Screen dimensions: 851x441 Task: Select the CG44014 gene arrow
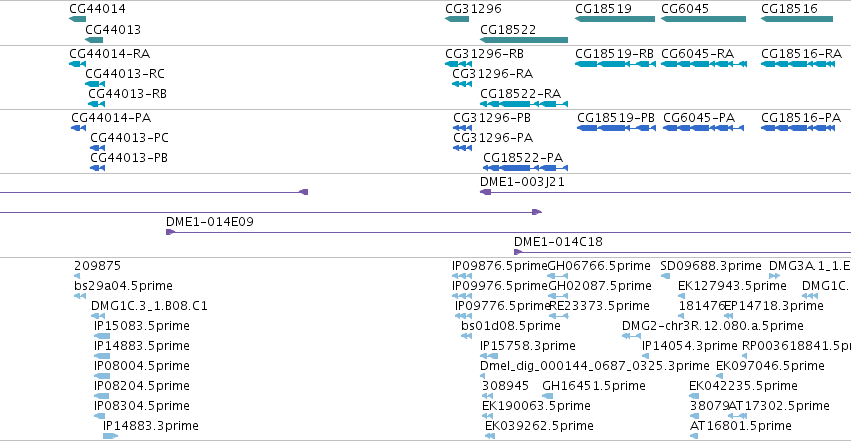tap(78, 19)
